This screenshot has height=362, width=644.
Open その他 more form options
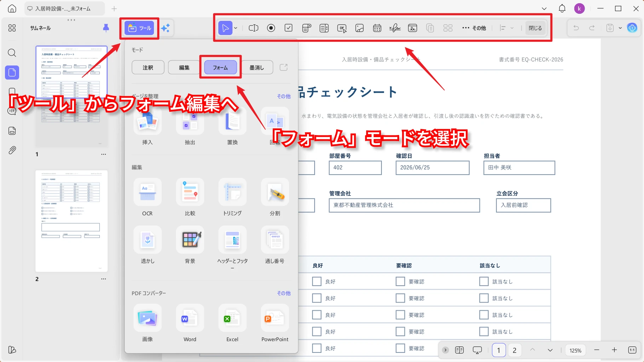coord(474,28)
